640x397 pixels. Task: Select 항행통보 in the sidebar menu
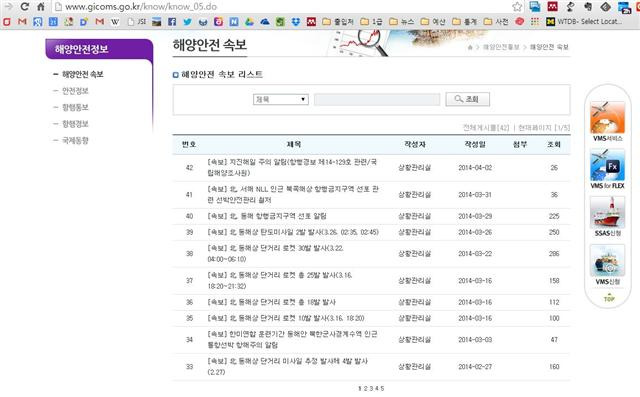tap(75, 107)
